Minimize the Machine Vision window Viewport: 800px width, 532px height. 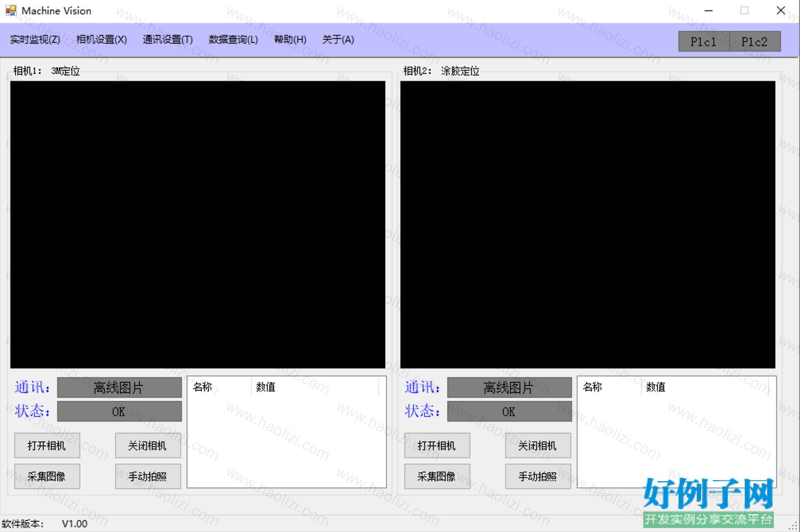click(x=709, y=11)
